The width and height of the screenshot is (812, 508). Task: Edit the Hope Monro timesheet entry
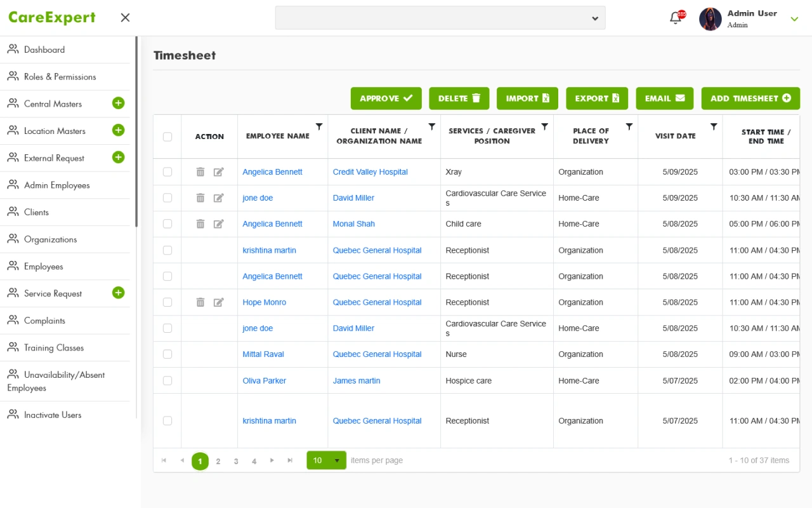[x=219, y=302]
